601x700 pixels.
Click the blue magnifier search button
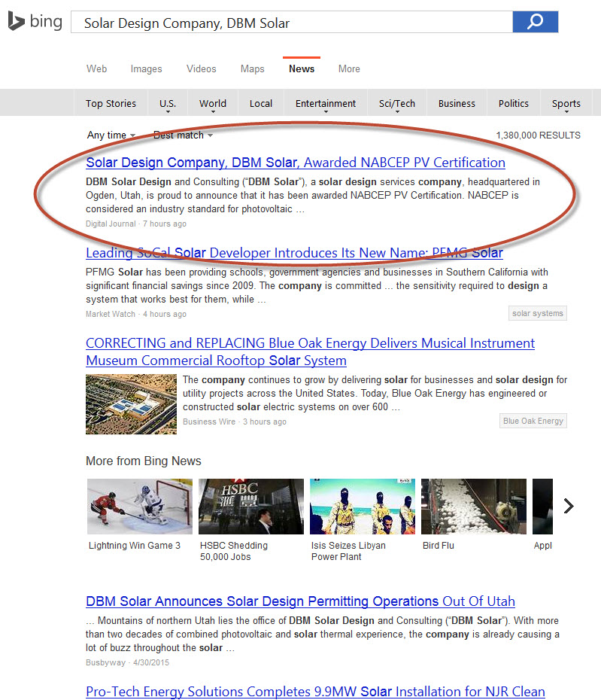pyautogui.click(x=535, y=22)
